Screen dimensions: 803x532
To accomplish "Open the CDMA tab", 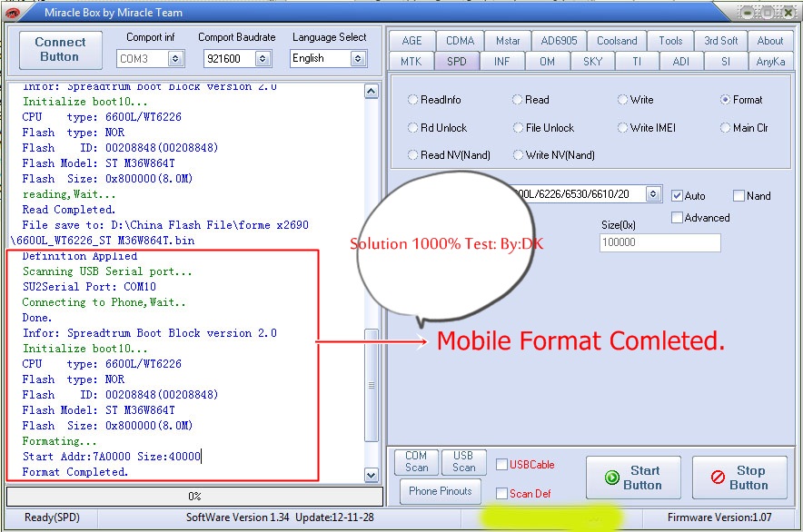I will [459, 40].
